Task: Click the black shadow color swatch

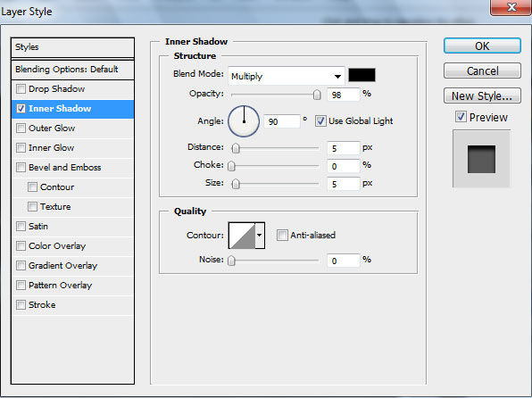Action: 362,75
